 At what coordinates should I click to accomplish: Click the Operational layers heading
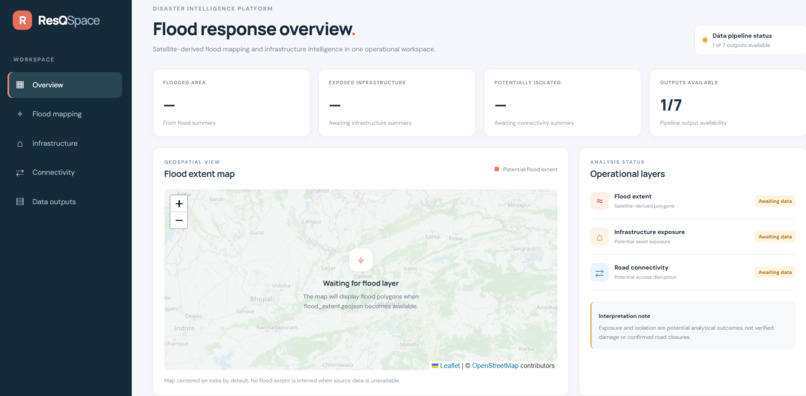click(627, 174)
